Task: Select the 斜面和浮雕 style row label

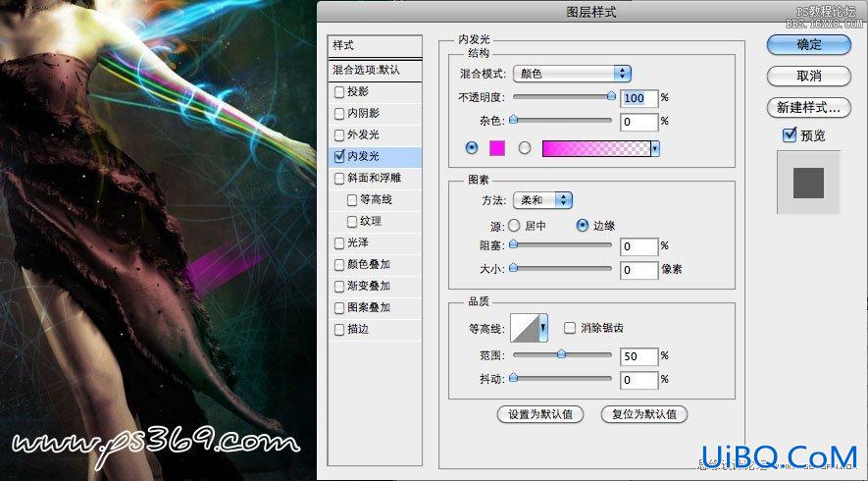Action: point(375,179)
